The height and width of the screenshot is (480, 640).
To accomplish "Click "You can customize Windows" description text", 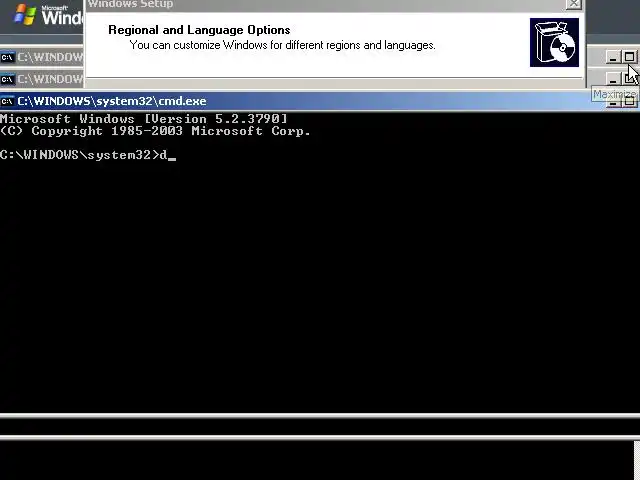I will coord(282,45).
